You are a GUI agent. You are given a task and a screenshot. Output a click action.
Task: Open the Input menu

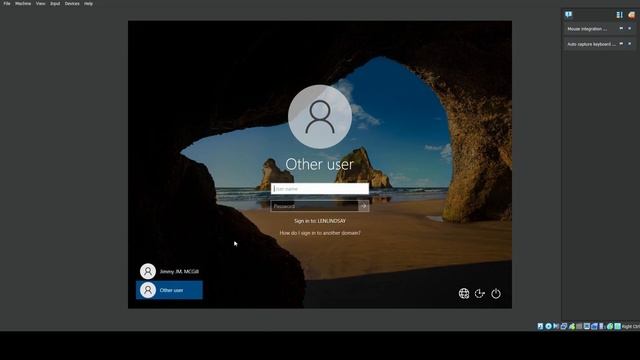[55, 4]
